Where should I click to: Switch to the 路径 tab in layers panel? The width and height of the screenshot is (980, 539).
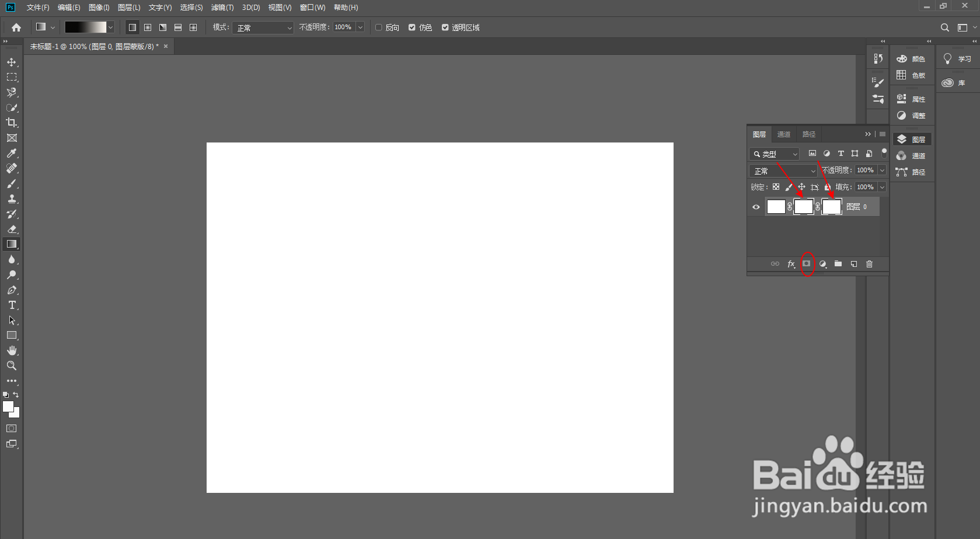[809, 134]
